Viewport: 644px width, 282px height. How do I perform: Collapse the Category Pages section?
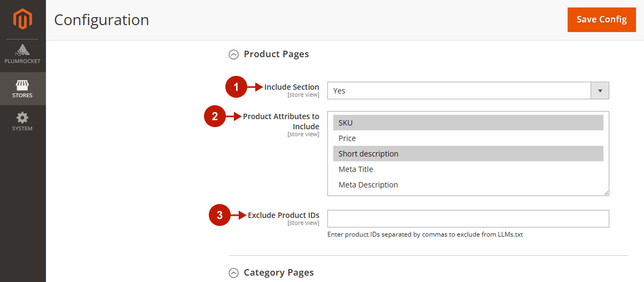click(233, 273)
